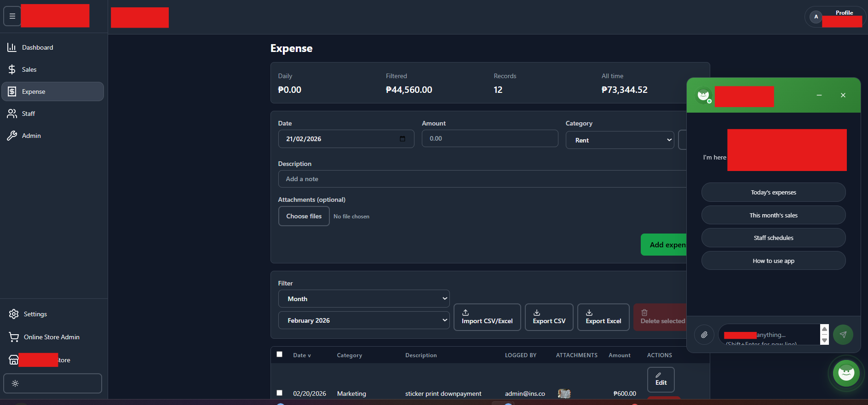Check the select-all checkbox in table header

[279, 354]
